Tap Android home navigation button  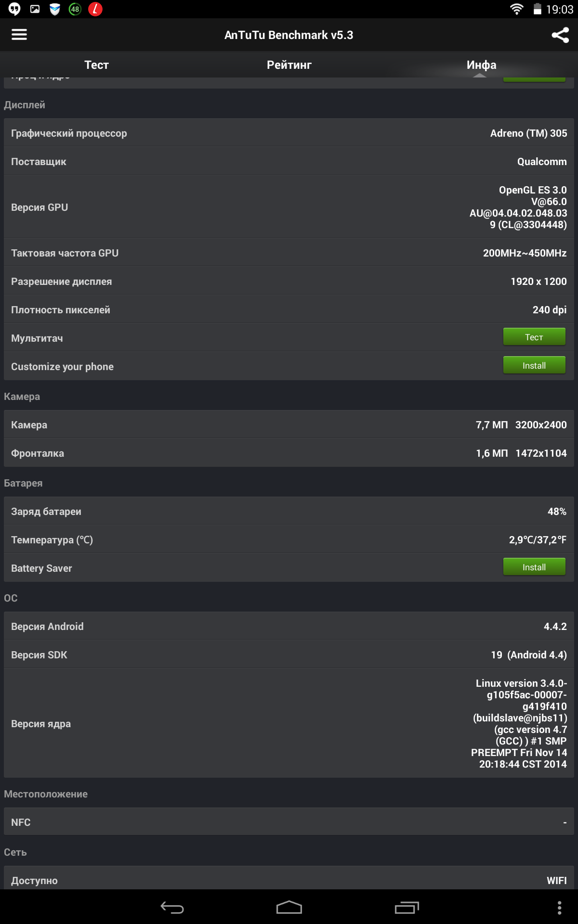[x=289, y=908]
